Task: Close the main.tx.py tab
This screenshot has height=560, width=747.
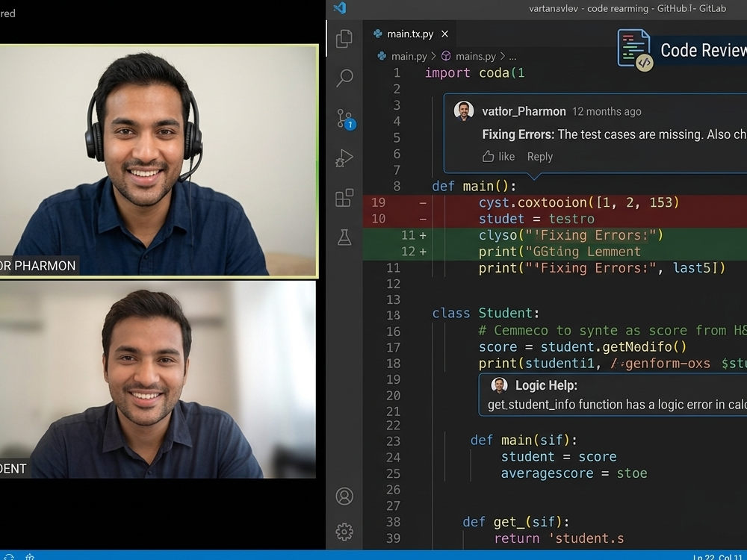Action: [444, 34]
